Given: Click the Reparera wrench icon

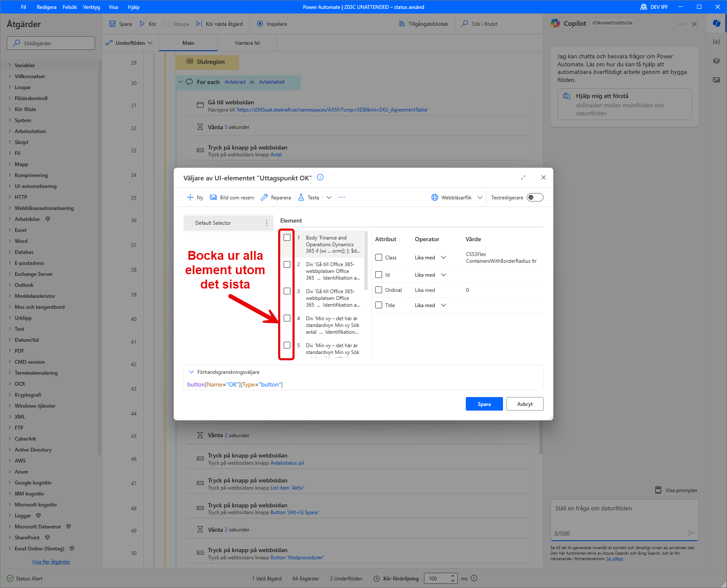Looking at the screenshot, I should coord(265,197).
